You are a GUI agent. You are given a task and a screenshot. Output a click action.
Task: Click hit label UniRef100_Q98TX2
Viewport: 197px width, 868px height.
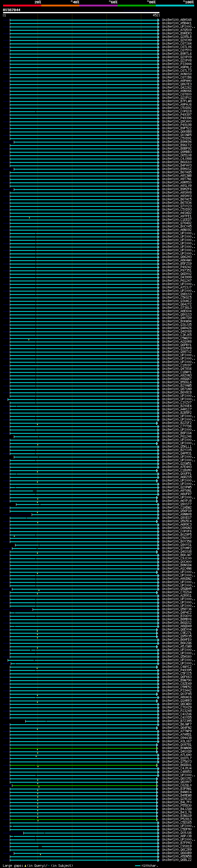click(177, 352)
